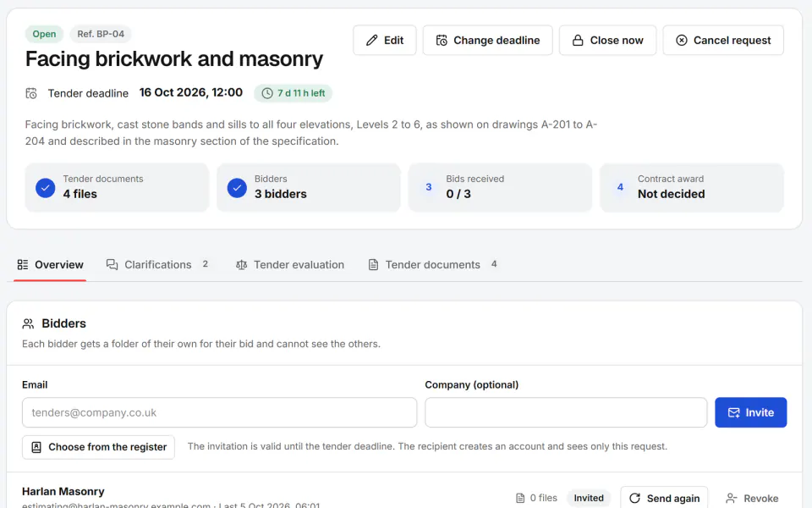Click the Overview tab list icon

(23, 265)
